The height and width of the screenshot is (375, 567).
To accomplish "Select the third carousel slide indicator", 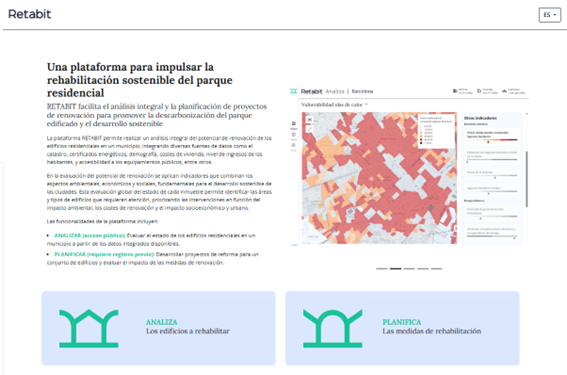I will click(409, 269).
